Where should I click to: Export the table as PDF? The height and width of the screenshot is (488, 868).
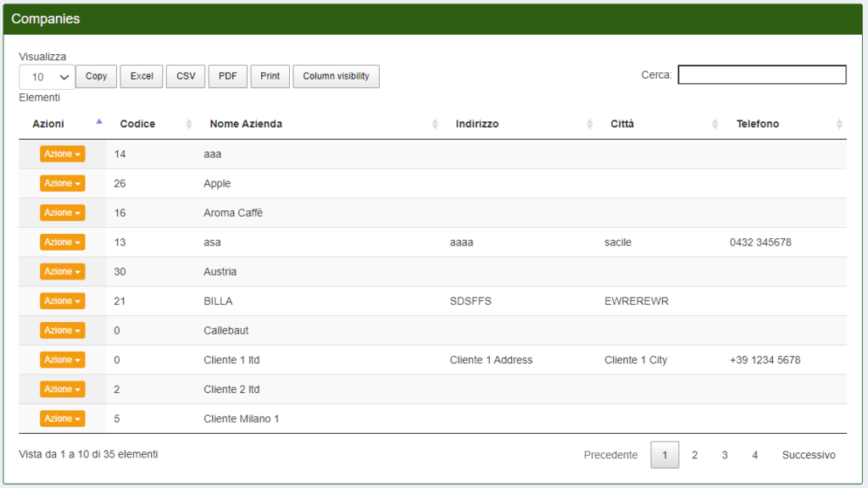(x=227, y=76)
